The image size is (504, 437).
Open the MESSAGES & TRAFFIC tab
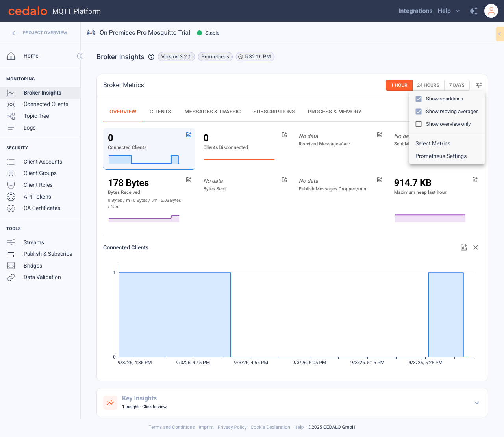point(213,112)
